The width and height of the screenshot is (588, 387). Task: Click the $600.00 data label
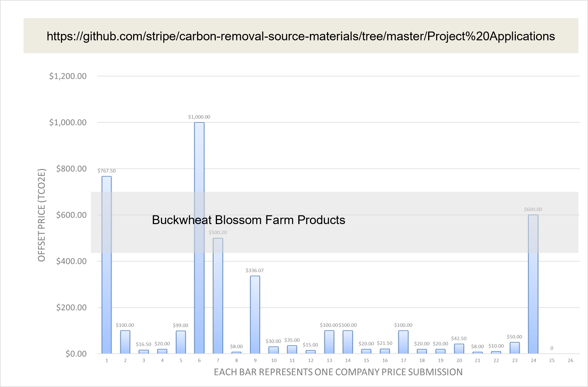pos(533,209)
